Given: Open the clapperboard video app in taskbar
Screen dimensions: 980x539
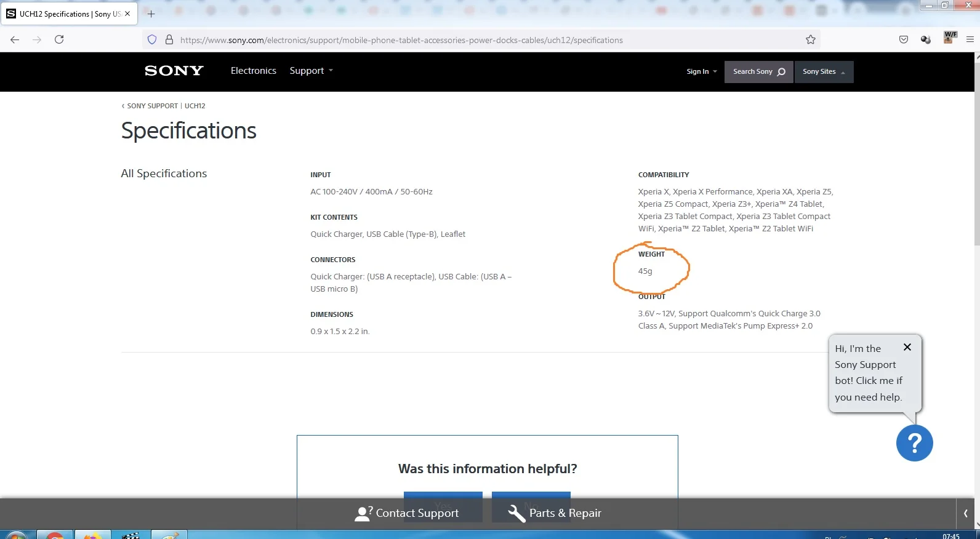Looking at the screenshot, I should pyautogui.click(x=131, y=535).
